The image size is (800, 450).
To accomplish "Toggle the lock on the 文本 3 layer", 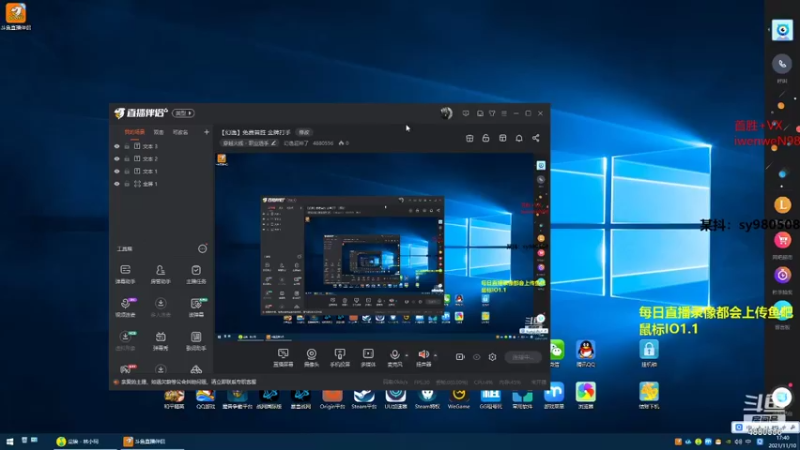I will [127, 146].
